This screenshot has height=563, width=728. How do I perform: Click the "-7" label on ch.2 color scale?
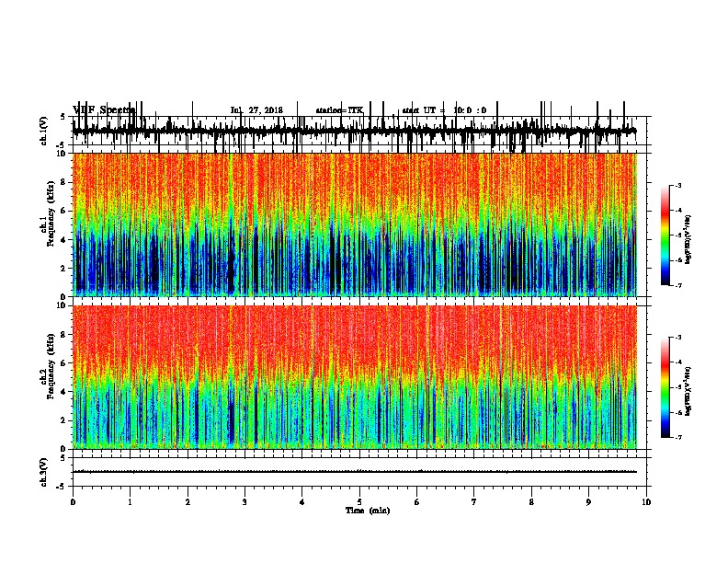(x=678, y=438)
